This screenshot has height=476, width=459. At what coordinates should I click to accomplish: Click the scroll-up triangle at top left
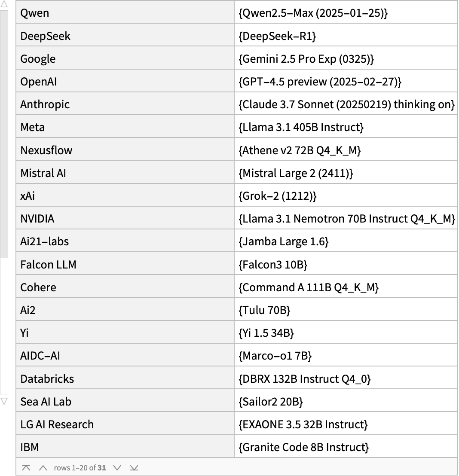point(4,5)
